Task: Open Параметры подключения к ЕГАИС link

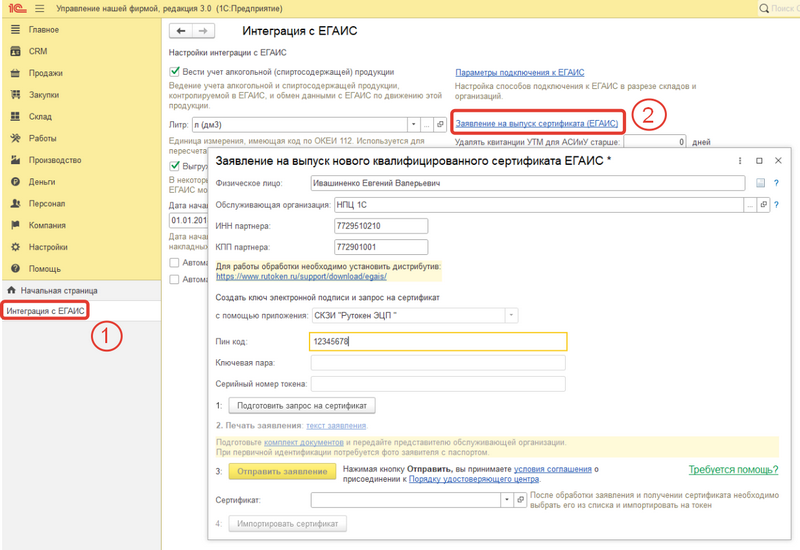Action: tap(519, 72)
